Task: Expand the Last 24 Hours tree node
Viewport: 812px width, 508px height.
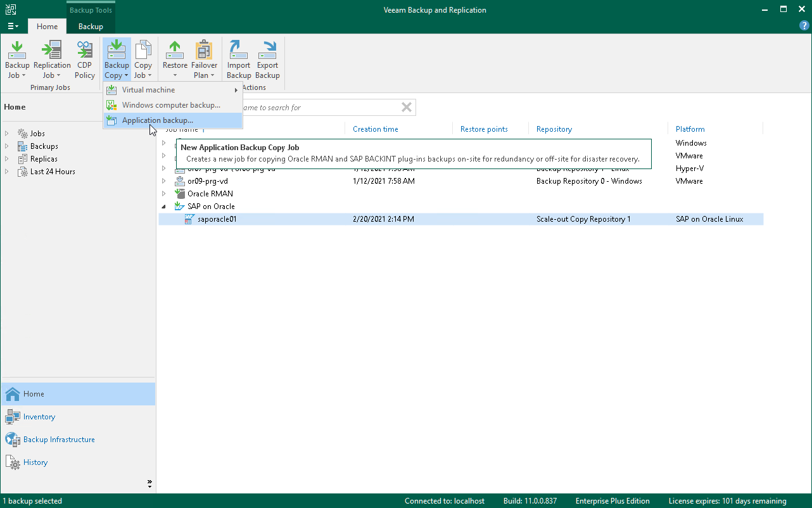Action: point(7,172)
